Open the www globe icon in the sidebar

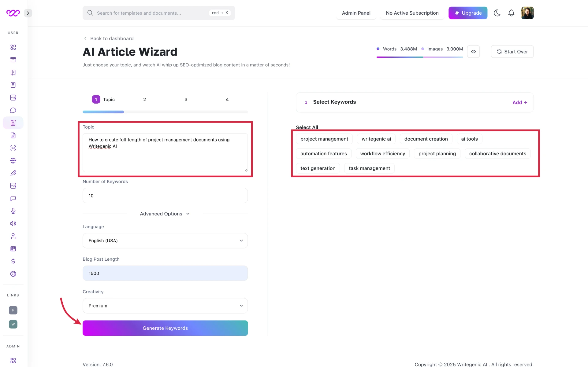13,160
